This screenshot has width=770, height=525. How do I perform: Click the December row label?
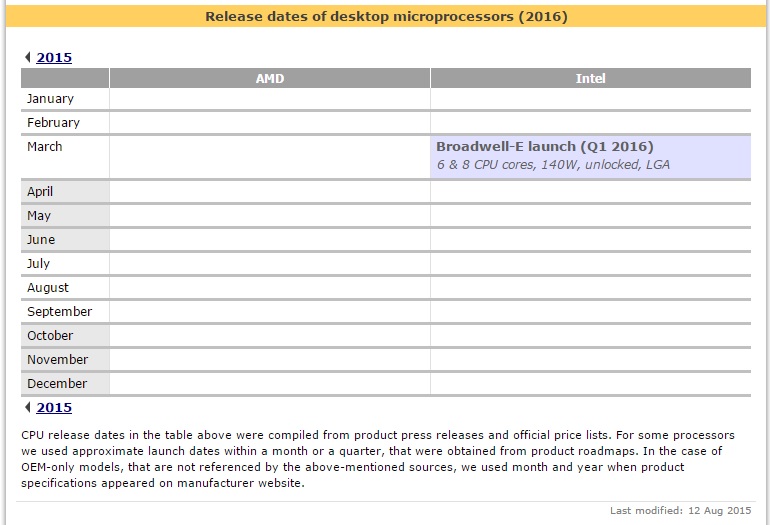57,384
